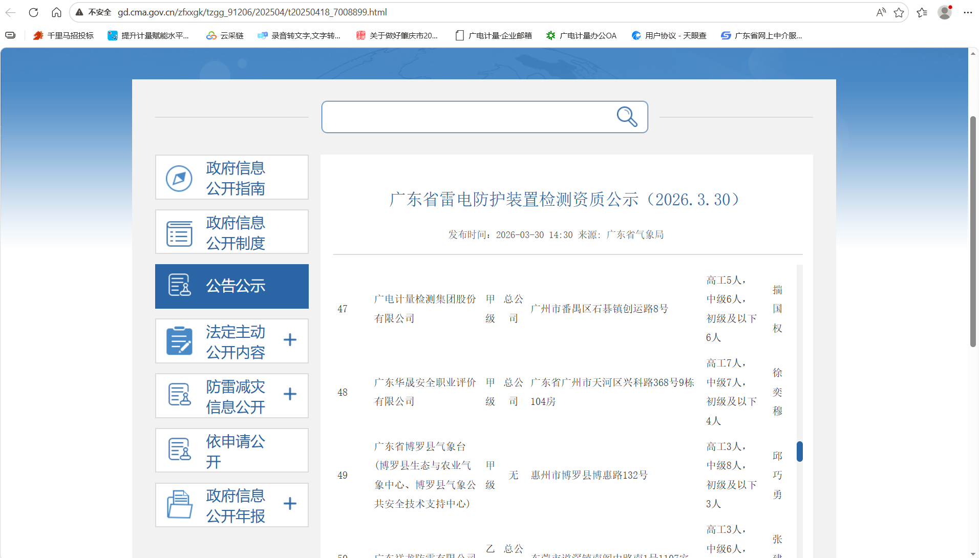980x558 pixels.
Task: Click the address 惠州市博罗县博惠路132号
Action: [589, 475]
